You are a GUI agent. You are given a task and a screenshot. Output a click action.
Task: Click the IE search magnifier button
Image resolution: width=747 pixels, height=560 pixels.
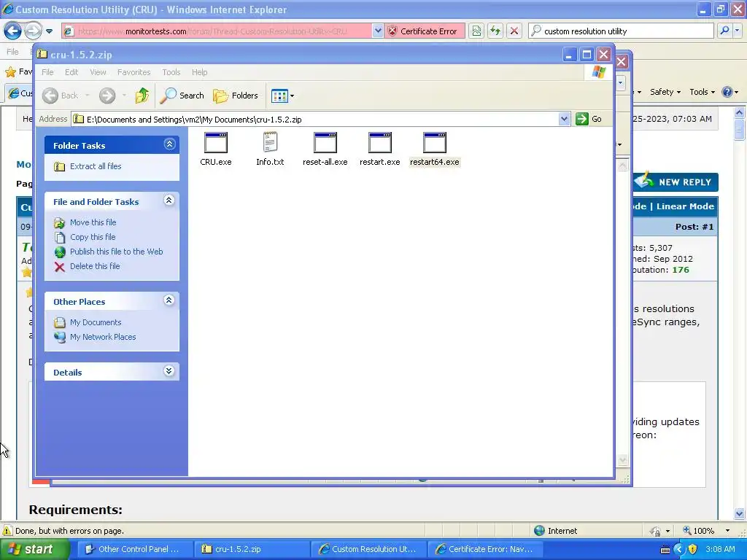tap(724, 31)
